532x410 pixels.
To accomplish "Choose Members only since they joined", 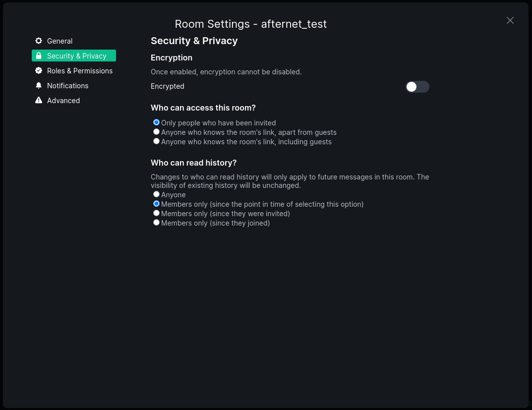I will coord(157,223).
